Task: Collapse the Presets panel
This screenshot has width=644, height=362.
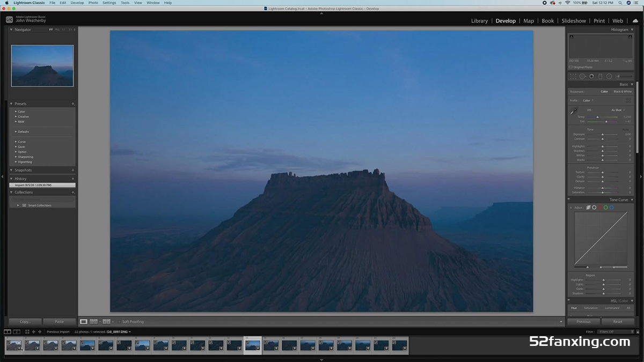Action: tap(11, 104)
